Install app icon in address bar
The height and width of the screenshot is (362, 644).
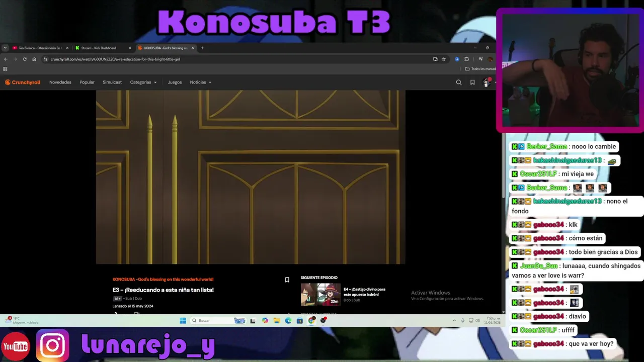pyautogui.click(x=435, y=59)
